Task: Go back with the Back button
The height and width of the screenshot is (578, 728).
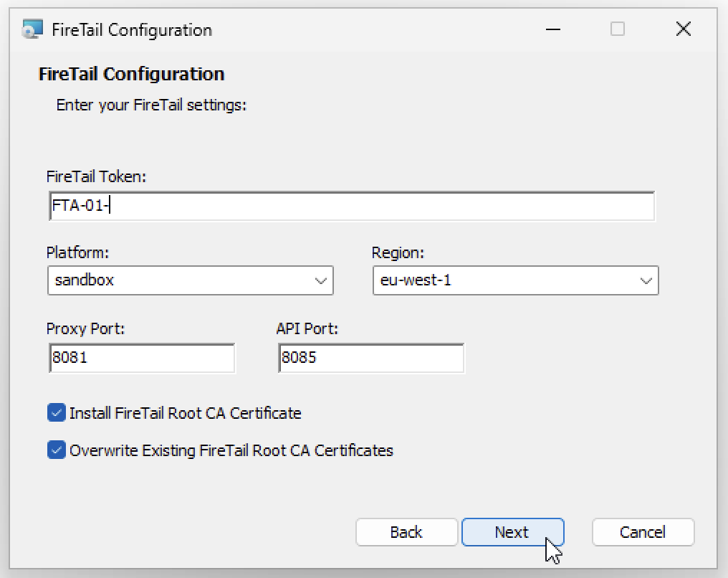Action: (406, 532)
